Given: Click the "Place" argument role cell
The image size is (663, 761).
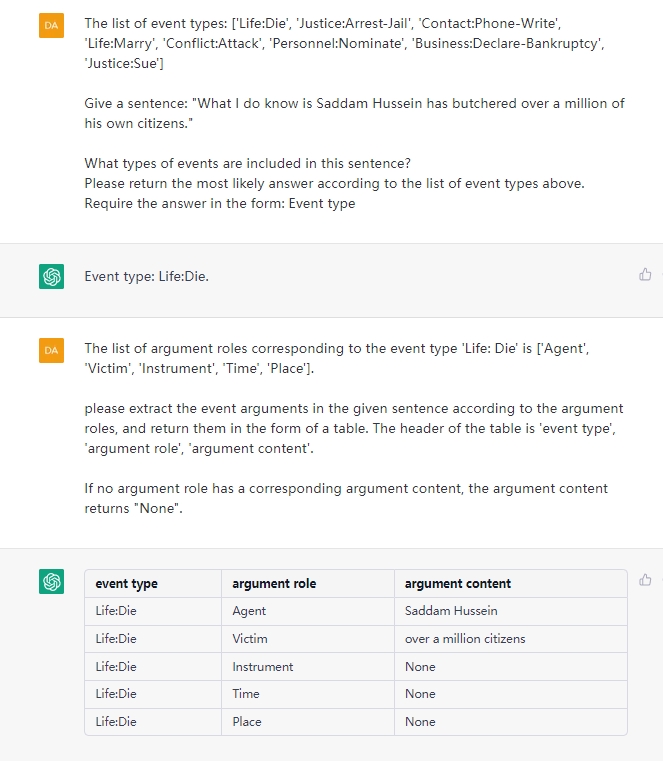Looking at the screenshot, I should [308, 722].
